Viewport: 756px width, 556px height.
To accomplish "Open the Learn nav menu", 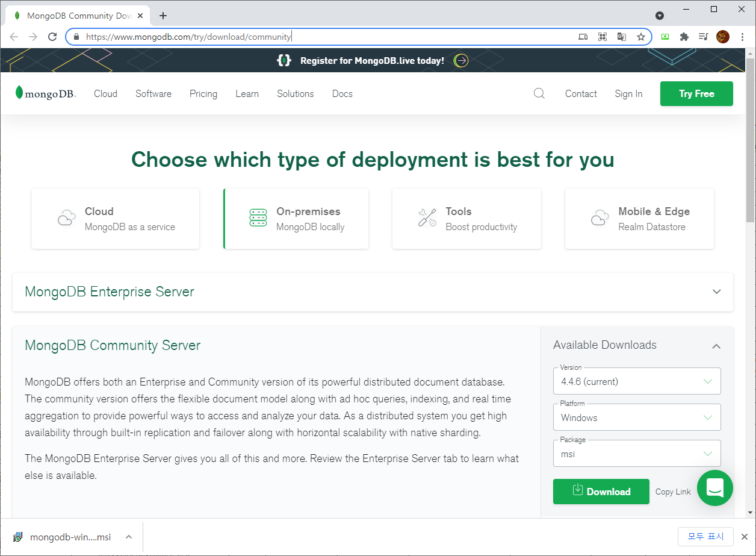I will pyautogui.click(x=247, y=94).
